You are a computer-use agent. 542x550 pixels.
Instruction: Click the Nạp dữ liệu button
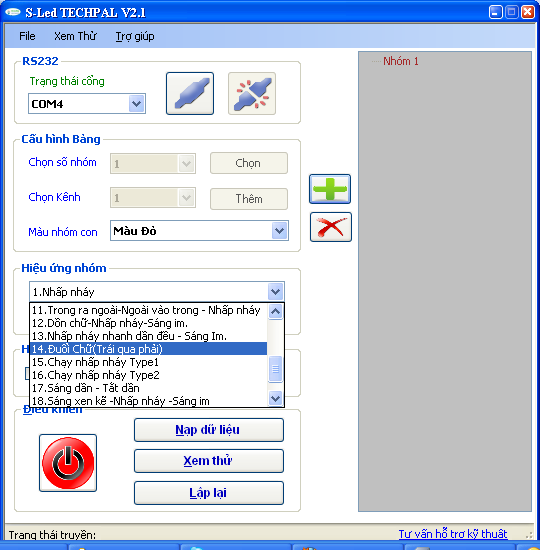[209, 430]
